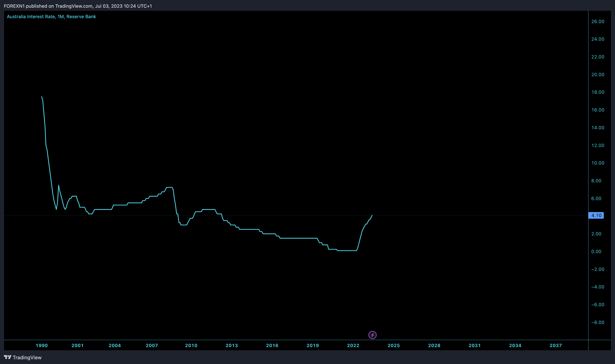Click the 14.00 price scale value

(x=598, y=128)
